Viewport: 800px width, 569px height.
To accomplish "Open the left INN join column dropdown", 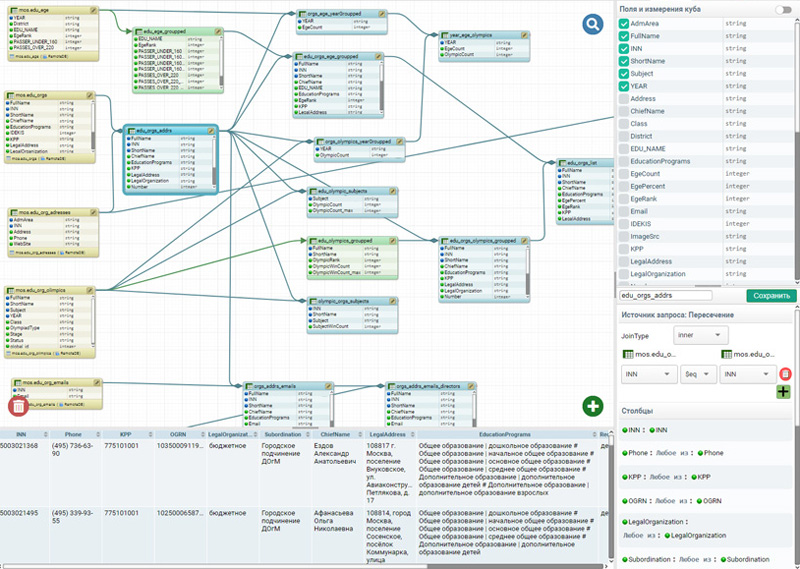I will 649,374.
